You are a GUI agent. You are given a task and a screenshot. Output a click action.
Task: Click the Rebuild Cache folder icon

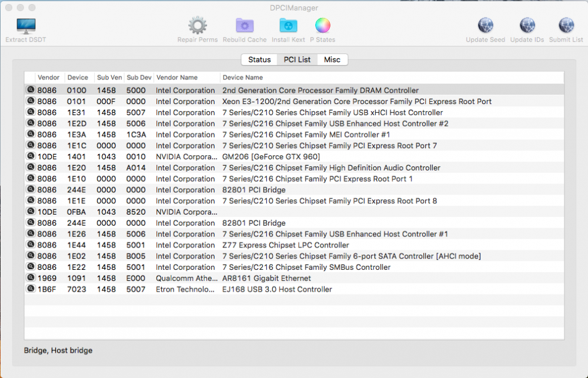245,25
